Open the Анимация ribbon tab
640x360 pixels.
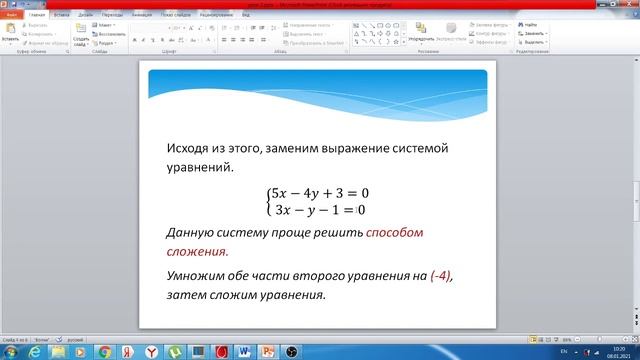point(142,15)
